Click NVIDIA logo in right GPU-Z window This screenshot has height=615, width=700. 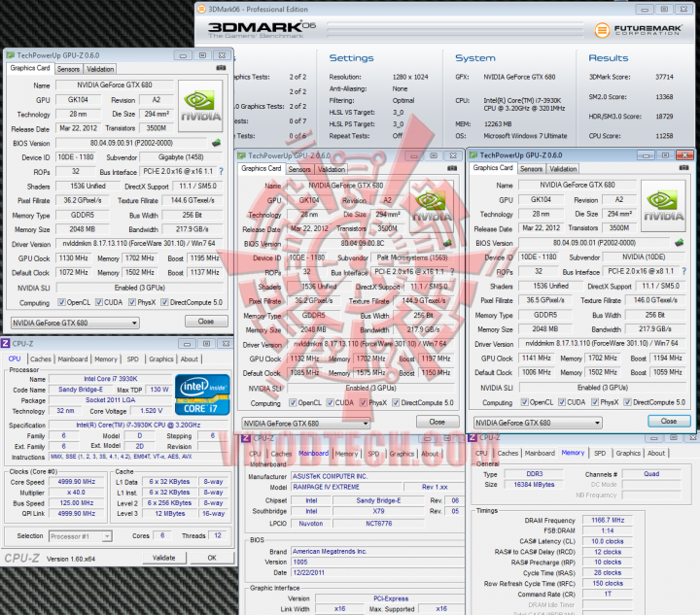pos(663,206)
